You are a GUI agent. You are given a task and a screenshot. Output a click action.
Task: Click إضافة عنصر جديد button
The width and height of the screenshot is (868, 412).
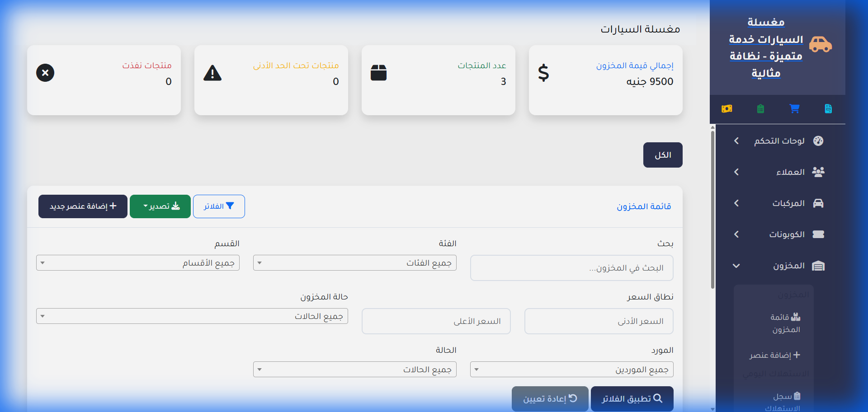coord(83,206)
